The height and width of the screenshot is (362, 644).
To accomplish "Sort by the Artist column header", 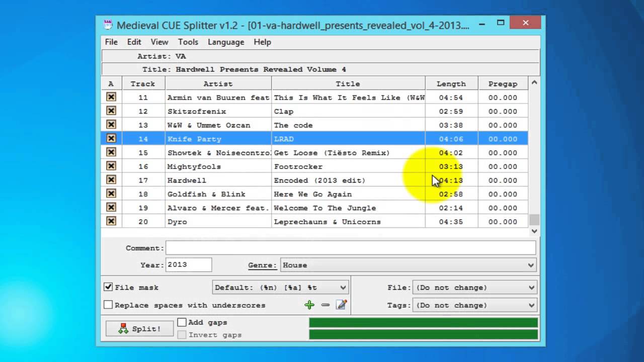I will pos(218,84).
